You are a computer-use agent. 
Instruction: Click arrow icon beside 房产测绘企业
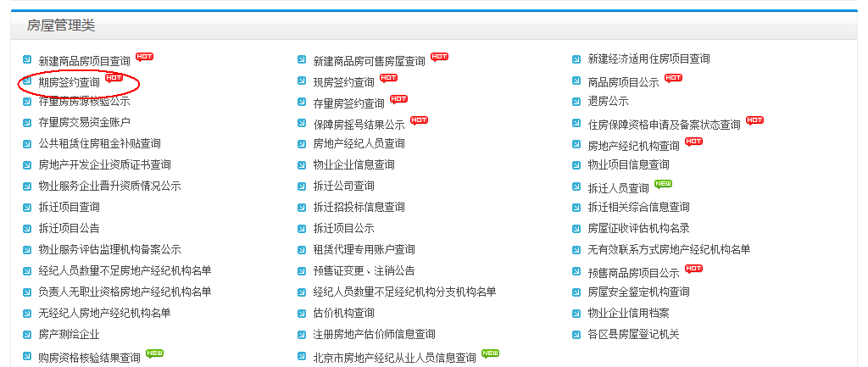[x=27, y=334]
